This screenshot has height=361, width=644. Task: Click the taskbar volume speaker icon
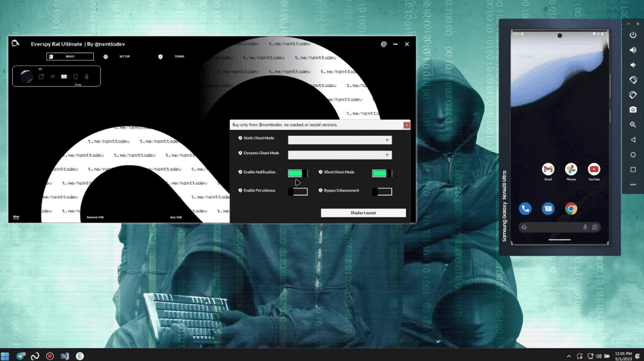[598, 356]
